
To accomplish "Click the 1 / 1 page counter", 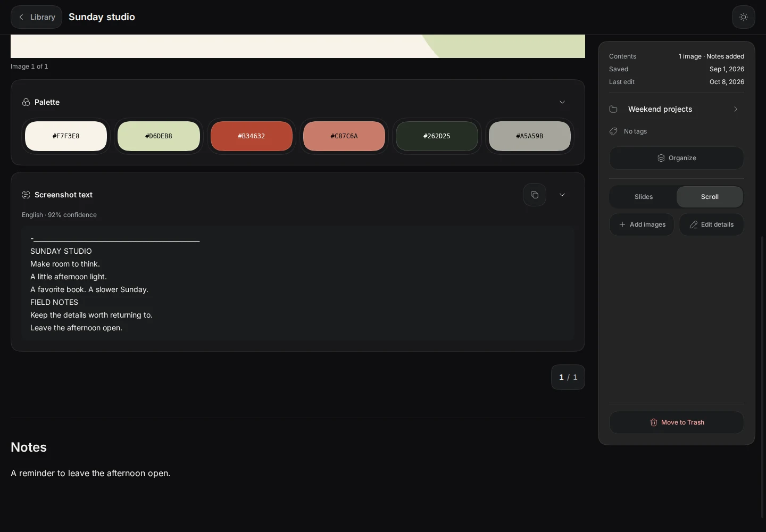I will [x=568, y=377].
